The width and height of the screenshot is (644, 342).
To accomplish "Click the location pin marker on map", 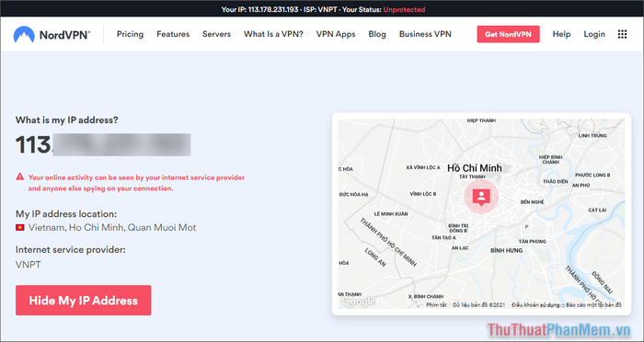I will [481, 198].
